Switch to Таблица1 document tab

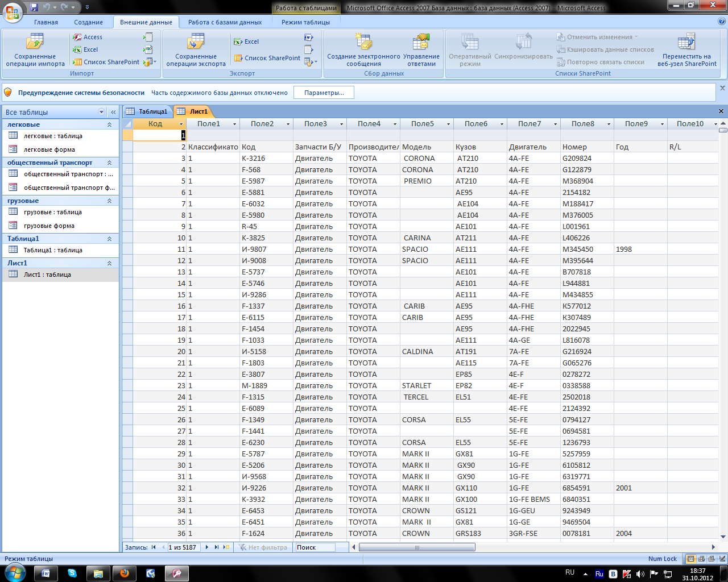point(148,111)
